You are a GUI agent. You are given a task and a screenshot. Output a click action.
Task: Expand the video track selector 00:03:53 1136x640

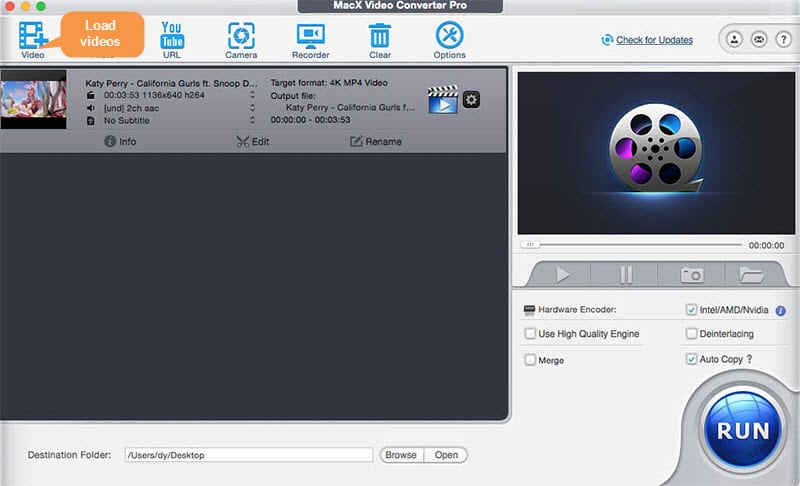click(252, 95)
